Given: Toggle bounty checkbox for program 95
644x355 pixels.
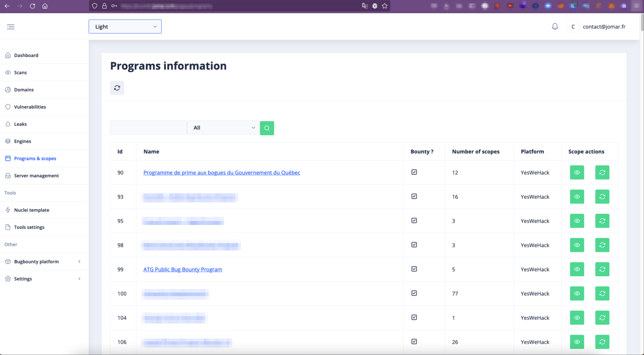Looking at the screenshot, I should (x=414, y=221).
